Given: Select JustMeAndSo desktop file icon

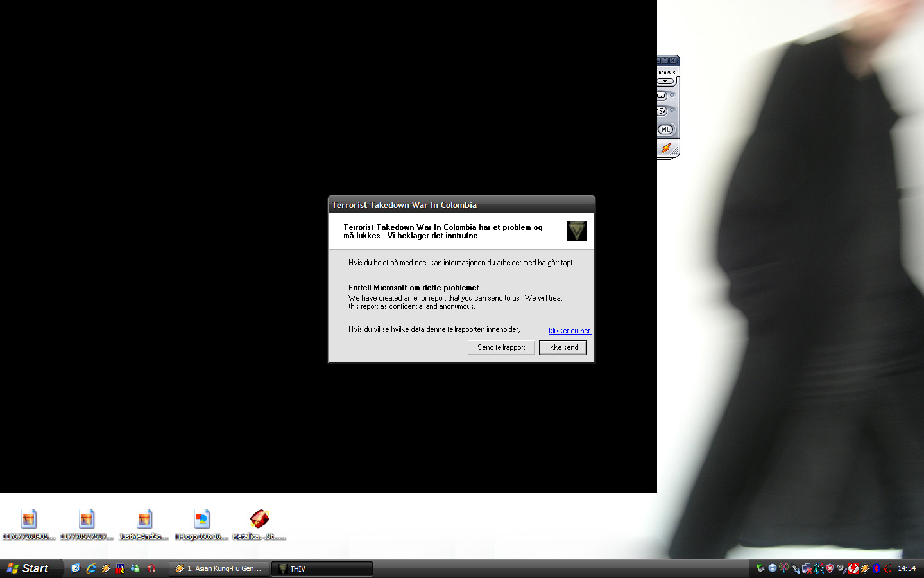Looking at the screenshot, I should click(144, 524).
